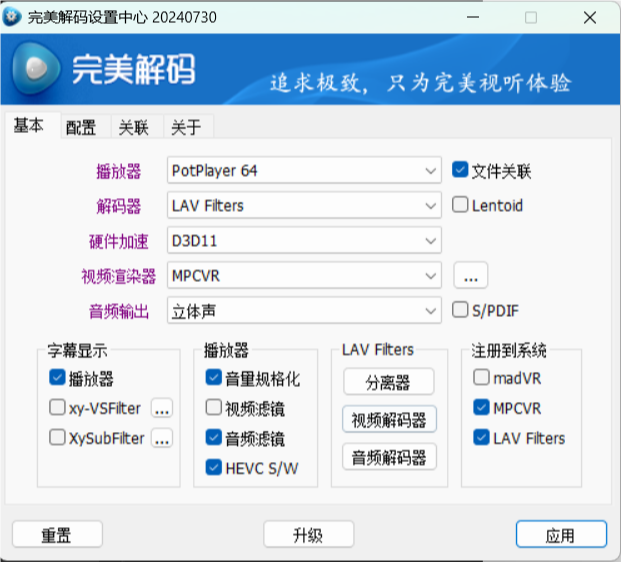Enable the xy-VSFilter checkbox
Screen dimensions: 622x563
click(57, 407)
